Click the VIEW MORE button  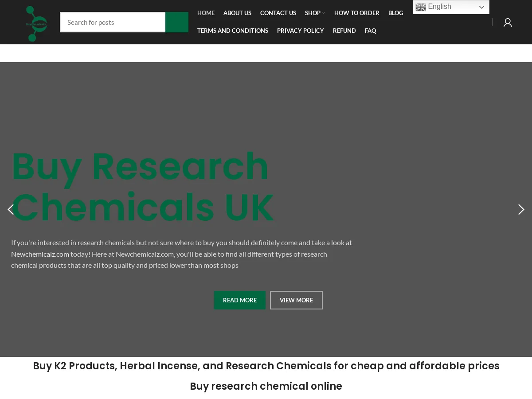[296, 300]
